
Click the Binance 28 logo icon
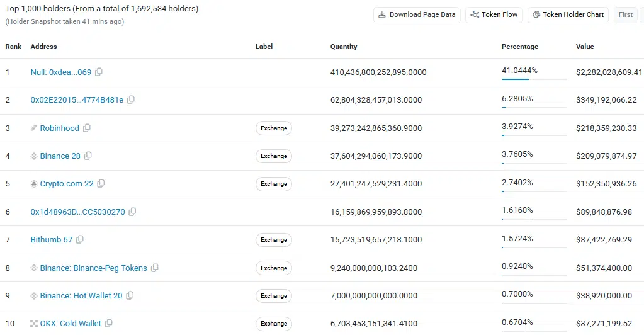[x=33, y=156]
